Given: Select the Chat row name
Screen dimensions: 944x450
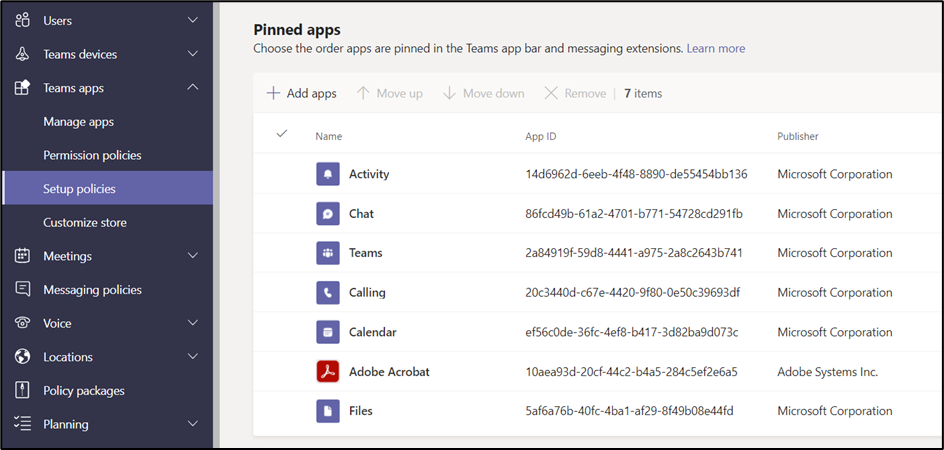Looking at the screenshot, I should (x=361, y=214).
